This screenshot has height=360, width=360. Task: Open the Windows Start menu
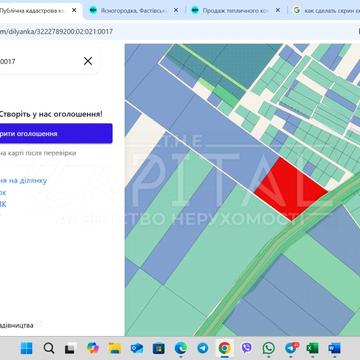(27, 348)
